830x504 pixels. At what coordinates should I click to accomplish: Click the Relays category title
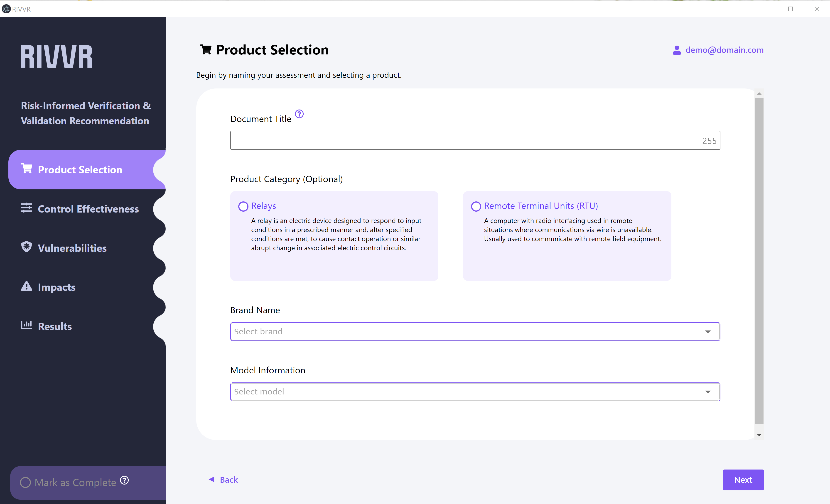point(263,206)
